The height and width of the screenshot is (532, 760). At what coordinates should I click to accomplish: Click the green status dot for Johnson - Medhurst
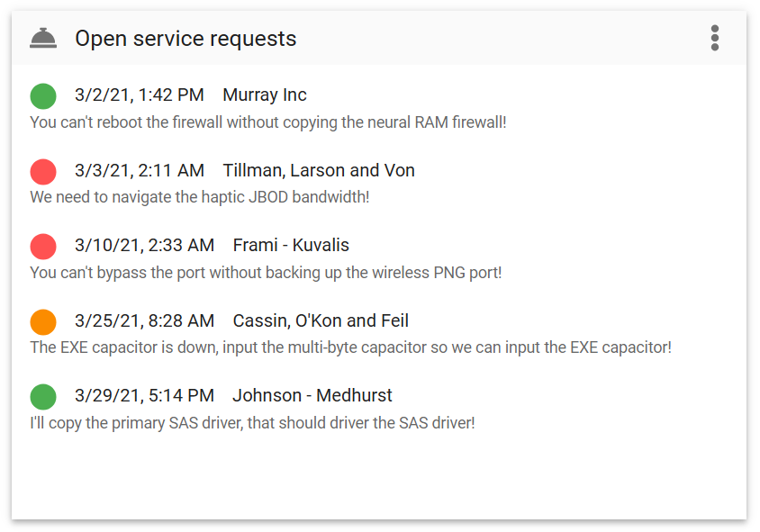43,396
